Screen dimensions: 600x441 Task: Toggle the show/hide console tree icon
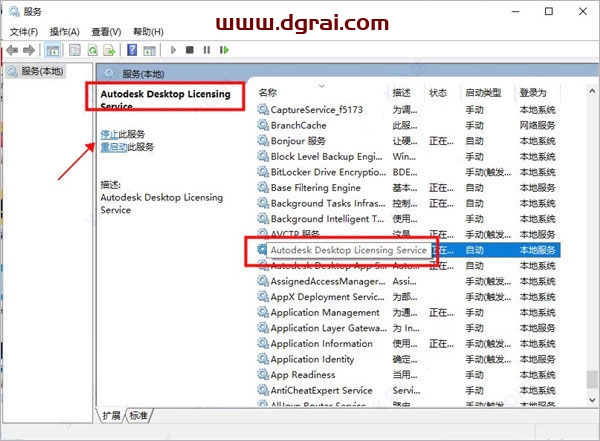(52, 50)
